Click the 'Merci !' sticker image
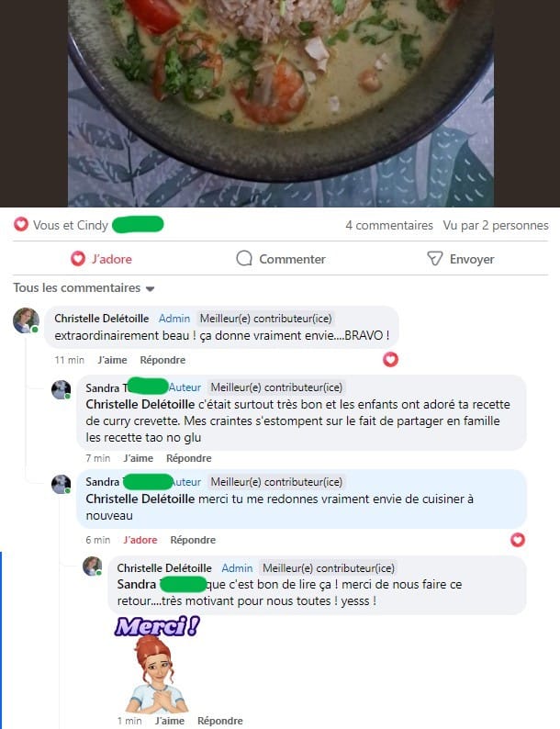The image size is (560, 729). point(157,664)
